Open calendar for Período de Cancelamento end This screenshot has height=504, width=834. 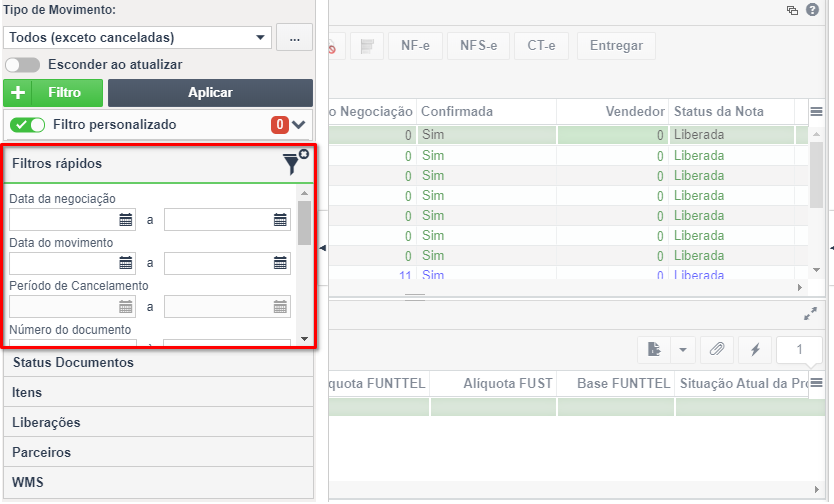(280, 307)
